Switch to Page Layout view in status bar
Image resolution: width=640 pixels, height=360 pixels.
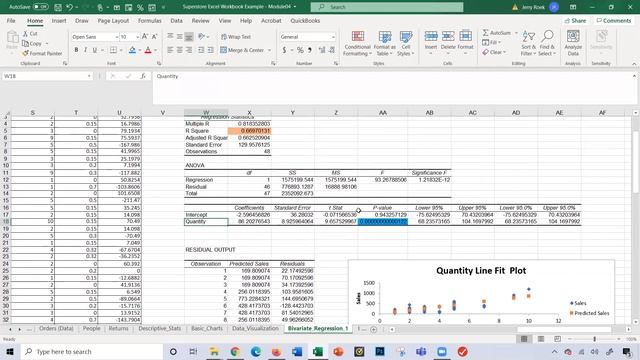(x=541, y=339)
